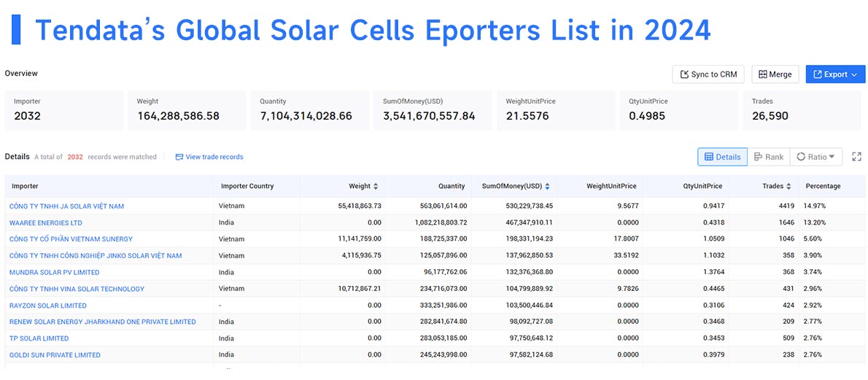Open TP SOLAR LIMITED link
868x380 pixels.
click(39, 338)
